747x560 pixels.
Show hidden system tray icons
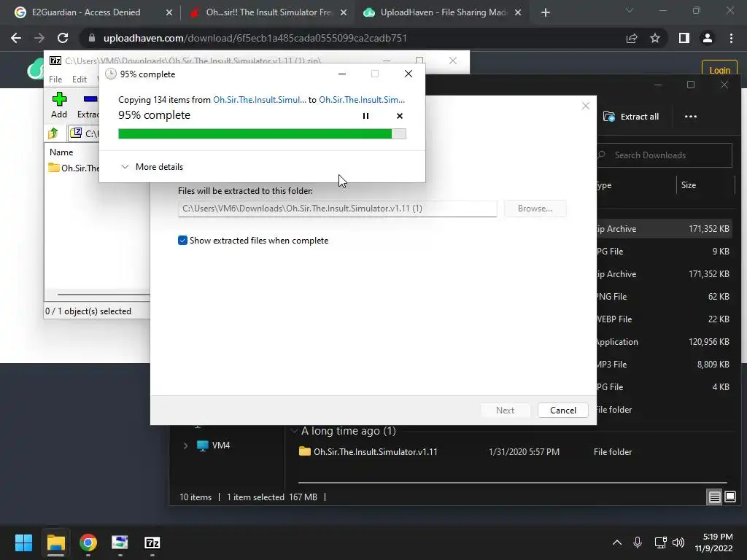(x=617, y=542)
